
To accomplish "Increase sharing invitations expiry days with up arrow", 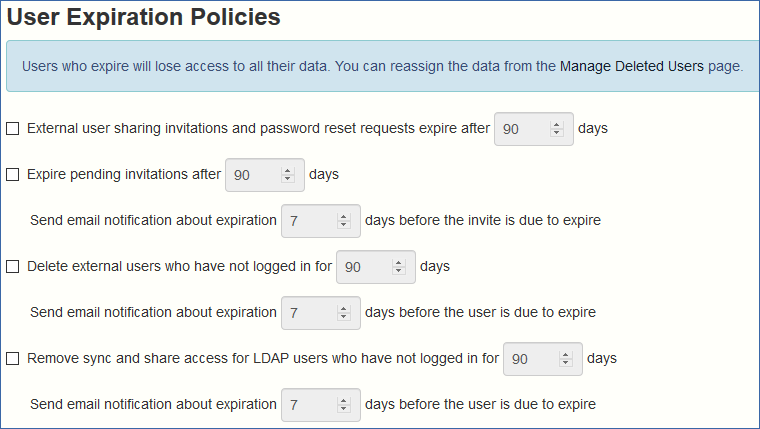I will [x=556, y=125].
